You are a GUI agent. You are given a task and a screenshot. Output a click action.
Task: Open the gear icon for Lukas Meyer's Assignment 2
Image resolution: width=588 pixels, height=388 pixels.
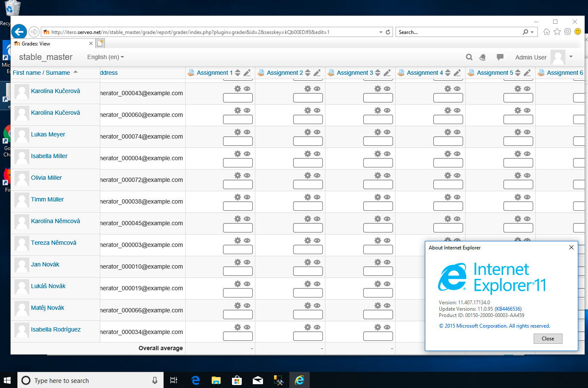tap(308, 132)
